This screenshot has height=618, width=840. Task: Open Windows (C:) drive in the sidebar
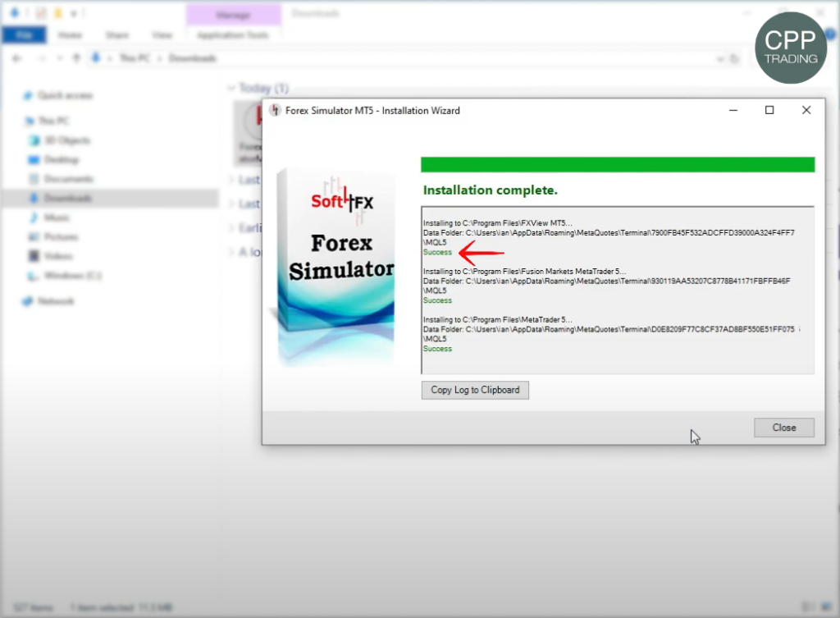tap(73, 276)
